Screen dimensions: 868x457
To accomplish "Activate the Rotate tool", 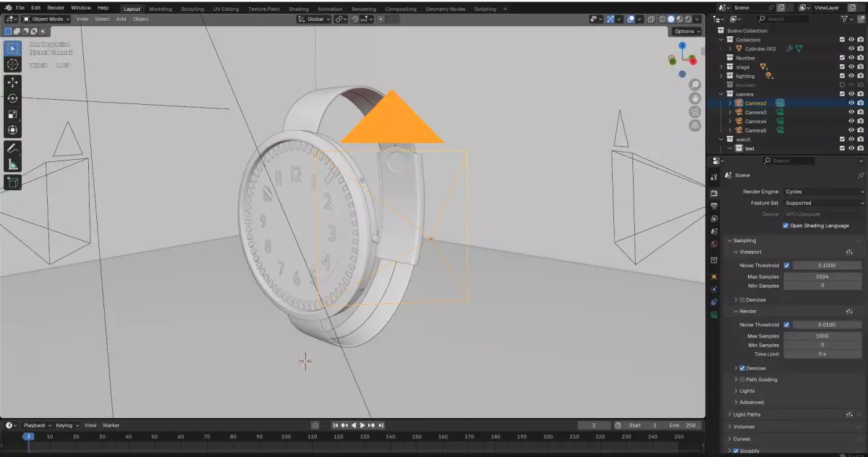I will tap(12, 98).
